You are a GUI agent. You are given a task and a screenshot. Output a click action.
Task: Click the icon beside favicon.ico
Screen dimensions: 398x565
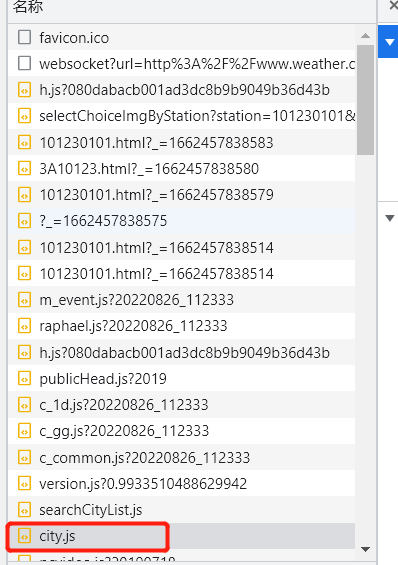[x=24, y=37]
